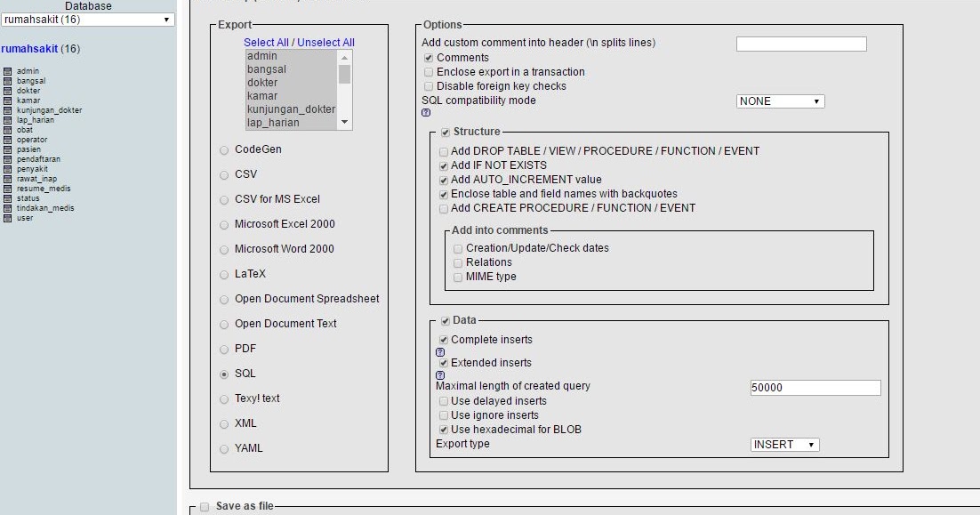980x515 pixels.
Task: Click the table icon beside penyakit
Action: point(7,169)
